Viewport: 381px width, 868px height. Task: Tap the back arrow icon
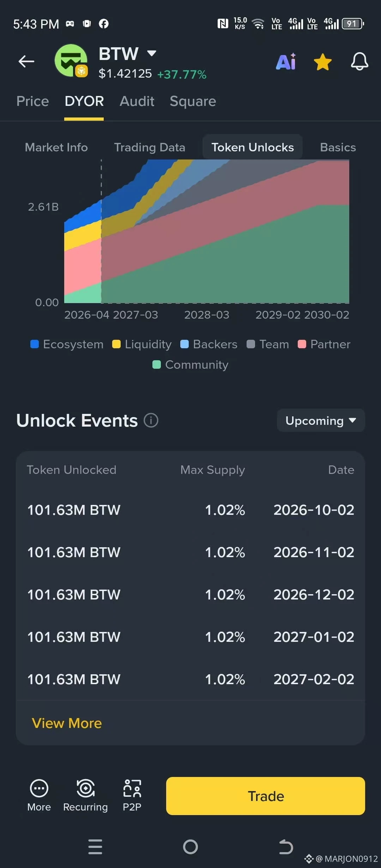(x=26, y=61)
